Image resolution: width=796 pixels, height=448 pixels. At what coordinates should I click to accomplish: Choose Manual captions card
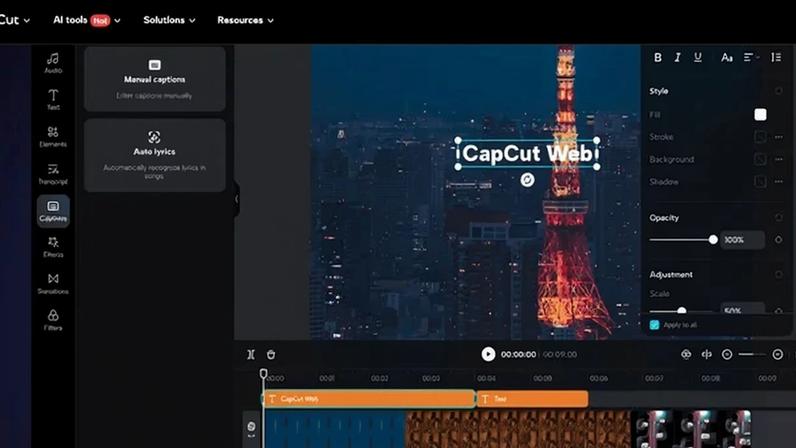(x=155, y=79)
